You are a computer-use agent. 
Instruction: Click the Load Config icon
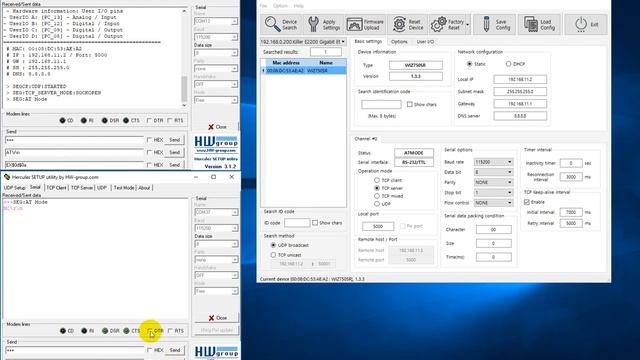(x=531, y=24)
